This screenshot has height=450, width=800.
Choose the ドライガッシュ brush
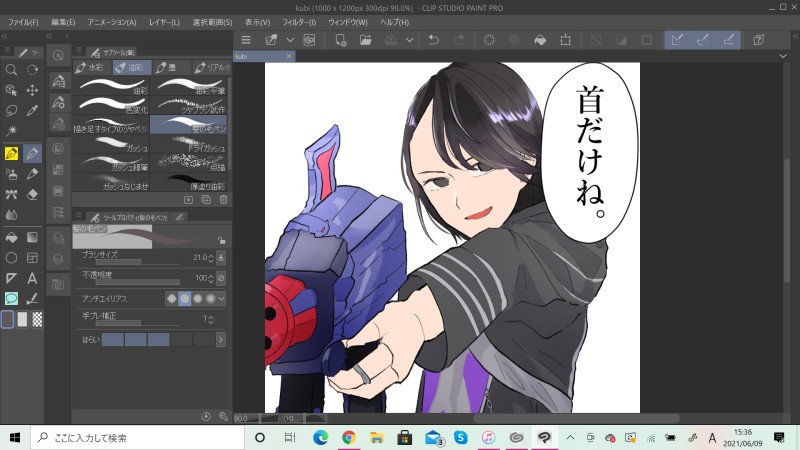pyautogui.click(x=189, y=143)
